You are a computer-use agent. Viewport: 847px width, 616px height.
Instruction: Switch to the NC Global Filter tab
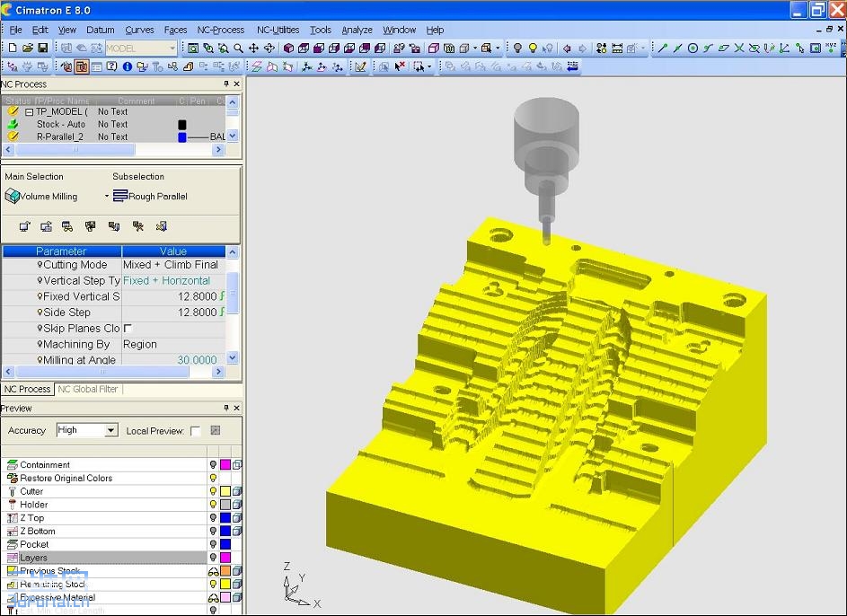pyautogui.click(x=87, y=389)
